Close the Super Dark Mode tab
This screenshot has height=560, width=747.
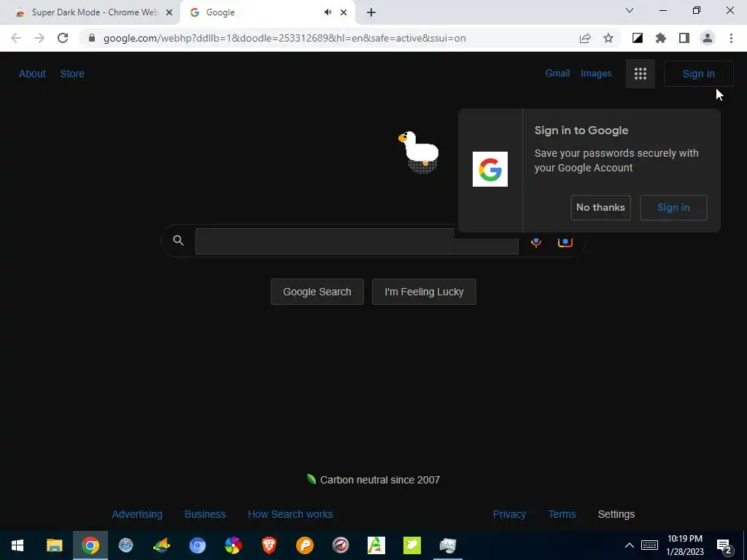point(169,12)
